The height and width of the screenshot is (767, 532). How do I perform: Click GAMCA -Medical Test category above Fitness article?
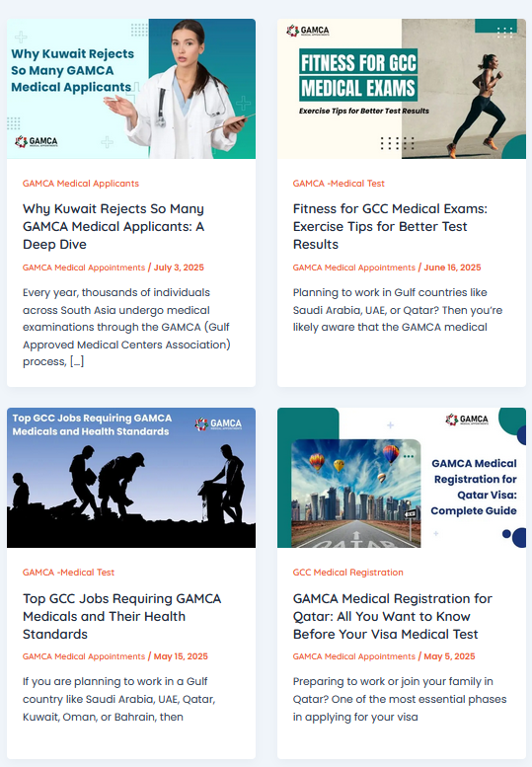339,184
